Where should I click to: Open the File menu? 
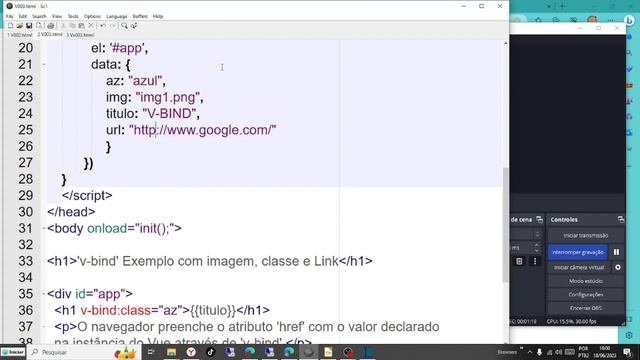[9, 16]
